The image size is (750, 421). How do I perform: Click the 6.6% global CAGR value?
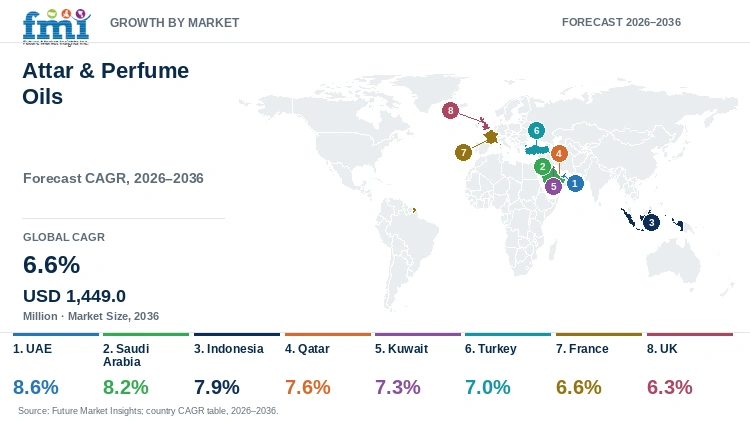click(52, 265)
